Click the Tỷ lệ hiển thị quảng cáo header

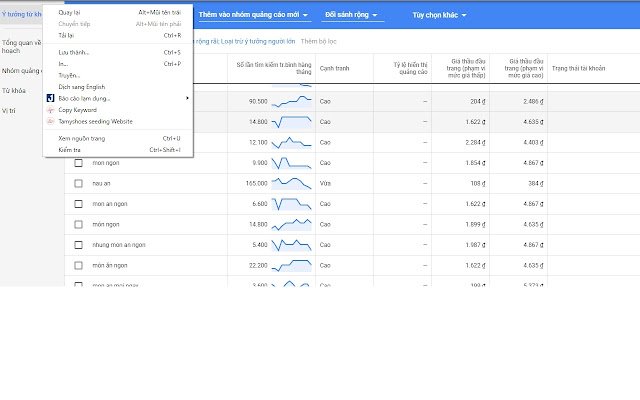click(x=410, y=68)
